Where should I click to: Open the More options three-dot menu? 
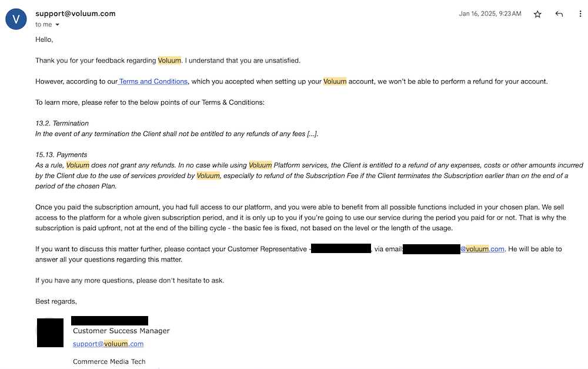pyautogui.click(x=580, y=14)
